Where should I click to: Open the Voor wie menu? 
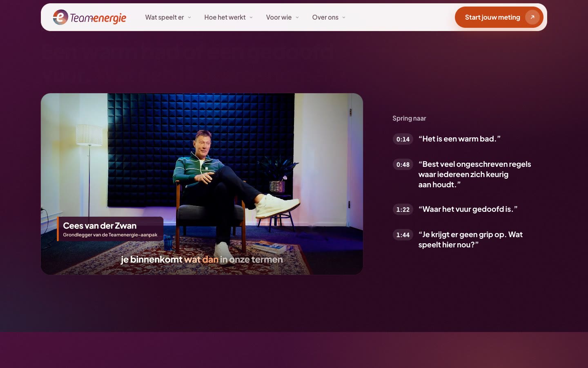283,17
